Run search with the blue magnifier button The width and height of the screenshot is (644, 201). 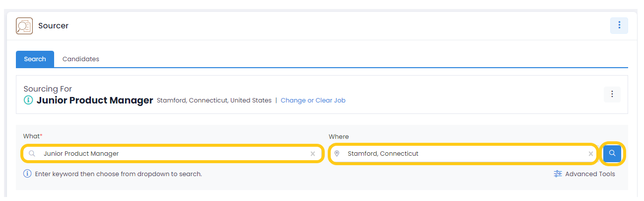click(x=612, y=153)
